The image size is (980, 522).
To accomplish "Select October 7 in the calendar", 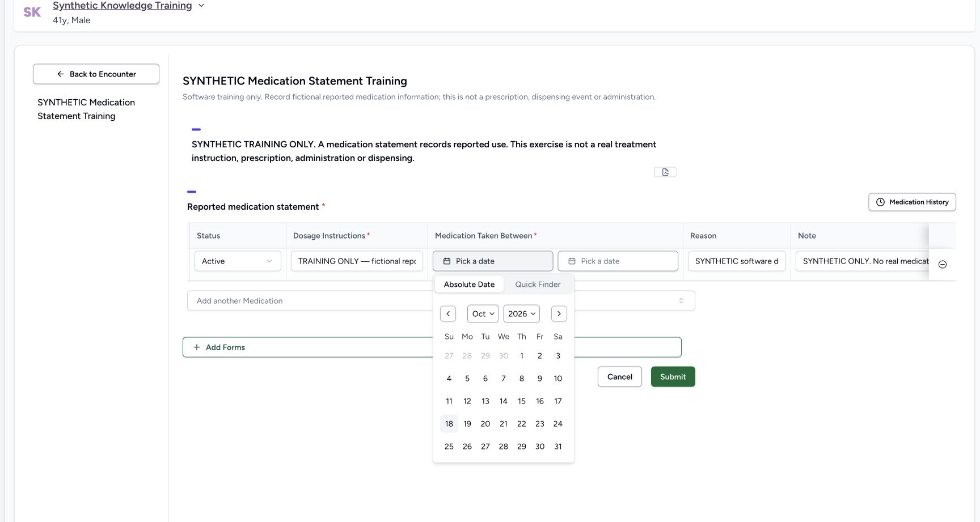I will [x=504, y=379].
